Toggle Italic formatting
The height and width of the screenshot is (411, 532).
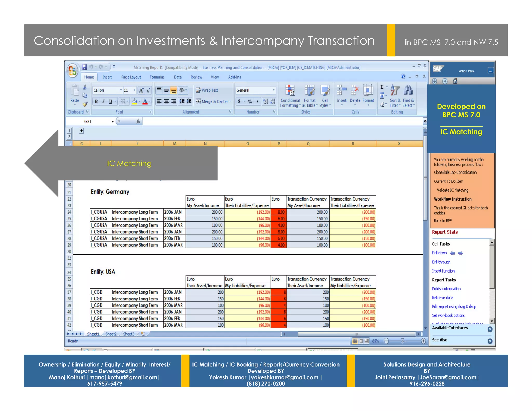[103, 101]
